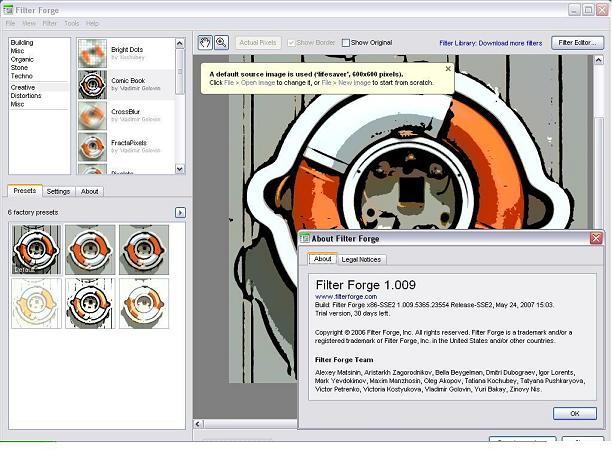The image size is (612, 459).
Task: Click 'Trial version, 30 days left' text
Action: pyautogui.click(x=352, y=313)
